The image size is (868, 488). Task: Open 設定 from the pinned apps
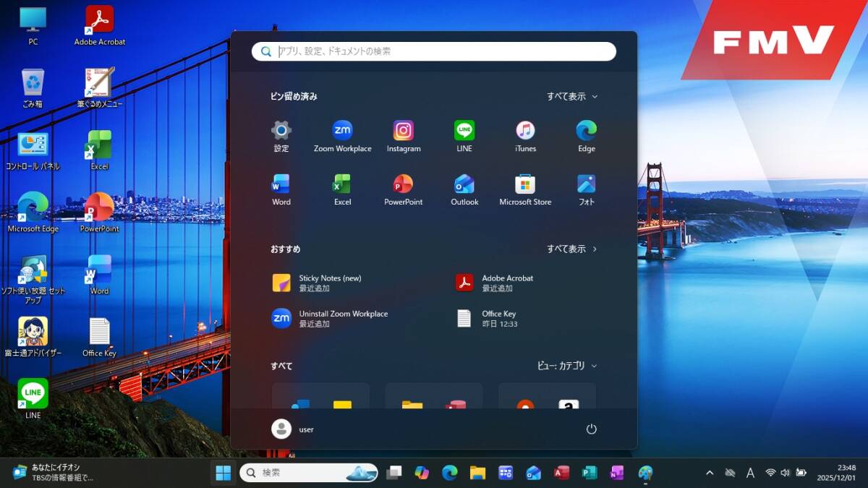click(x=281, y=137)
